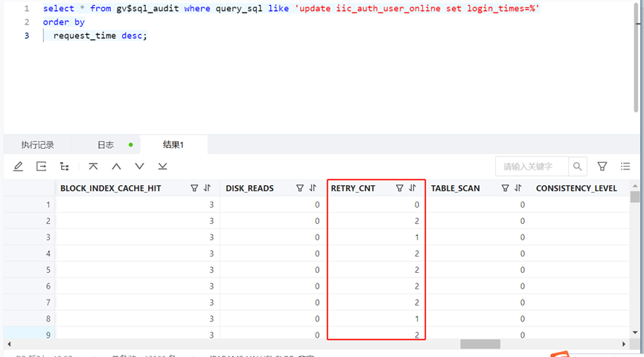Filter the RETRY_CNT column

pyautogui.click(x=399, y=188)
